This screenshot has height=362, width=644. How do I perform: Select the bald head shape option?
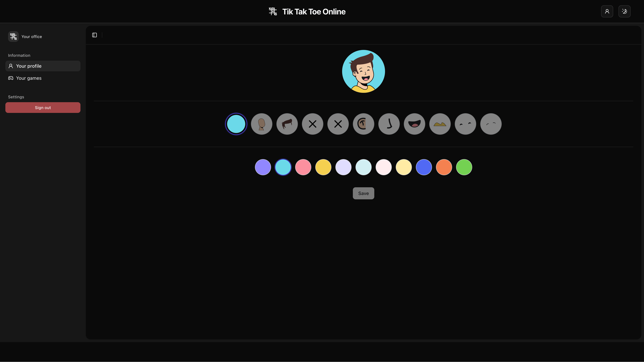tap(261, 124)
